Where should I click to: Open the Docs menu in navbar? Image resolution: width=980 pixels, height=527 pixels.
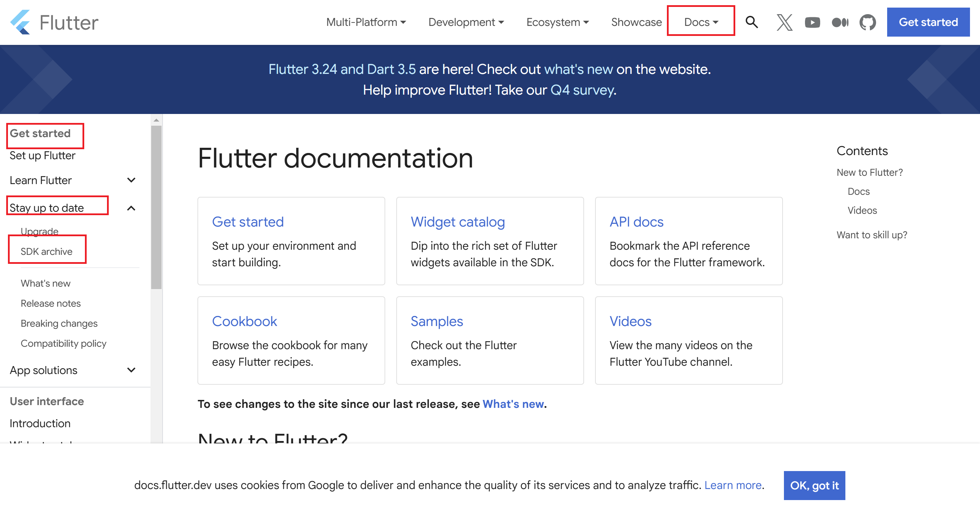pos(701,22)
